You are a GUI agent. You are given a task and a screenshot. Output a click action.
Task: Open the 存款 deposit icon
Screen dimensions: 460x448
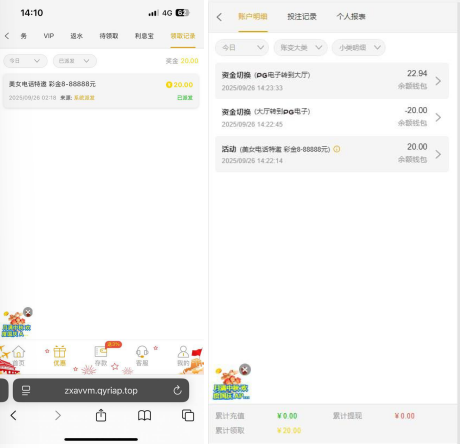coord(101,352)
